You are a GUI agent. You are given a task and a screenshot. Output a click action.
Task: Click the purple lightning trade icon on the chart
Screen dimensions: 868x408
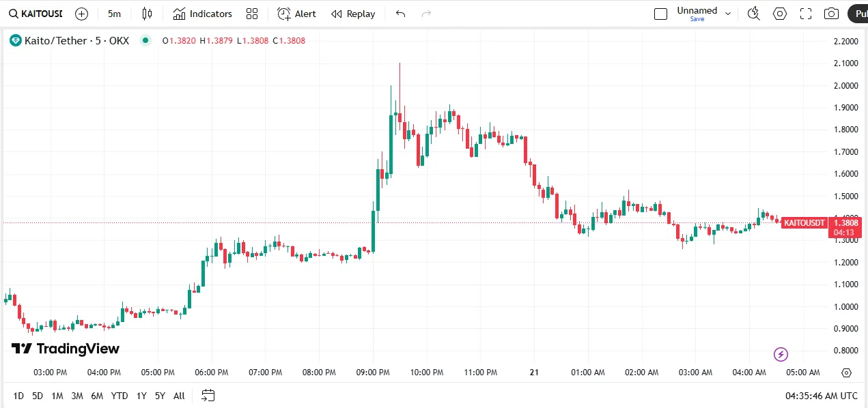pos(781,354)
